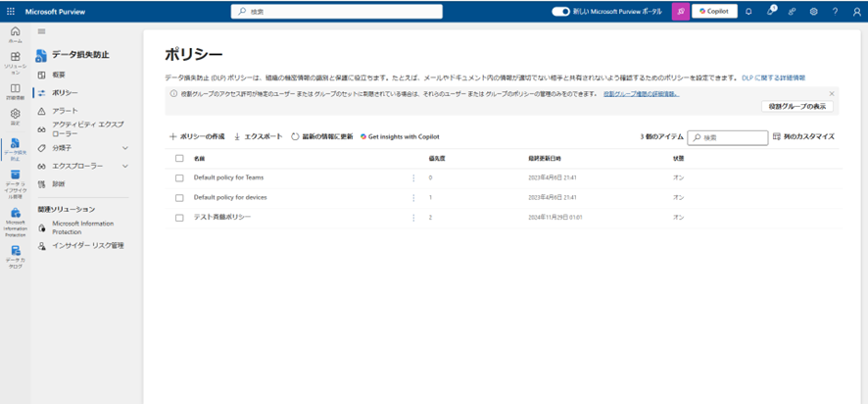
Task: Click the policy list 検索 field
Action: 732,137
